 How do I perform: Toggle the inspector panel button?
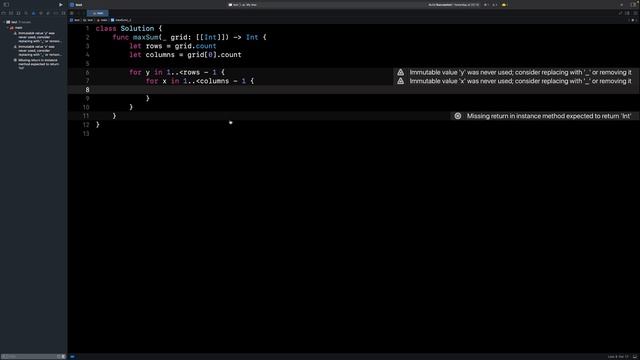pos(633,4)
